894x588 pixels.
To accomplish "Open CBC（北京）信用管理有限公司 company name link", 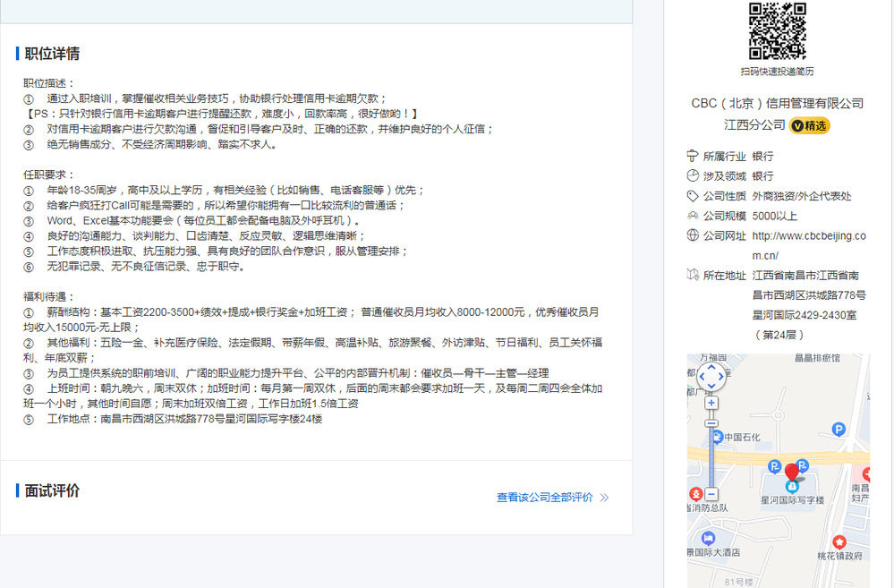I will click(x=777, y=104).
